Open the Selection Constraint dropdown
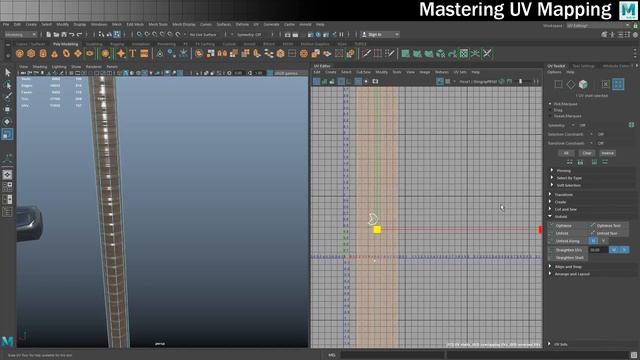This screenshot has width=640, height=360. pyautogui.click(x=591, y=134)
